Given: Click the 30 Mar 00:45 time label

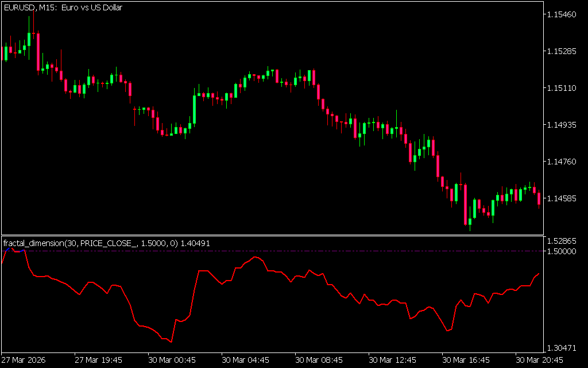Looking at the screenshot, I should [172, 361].
